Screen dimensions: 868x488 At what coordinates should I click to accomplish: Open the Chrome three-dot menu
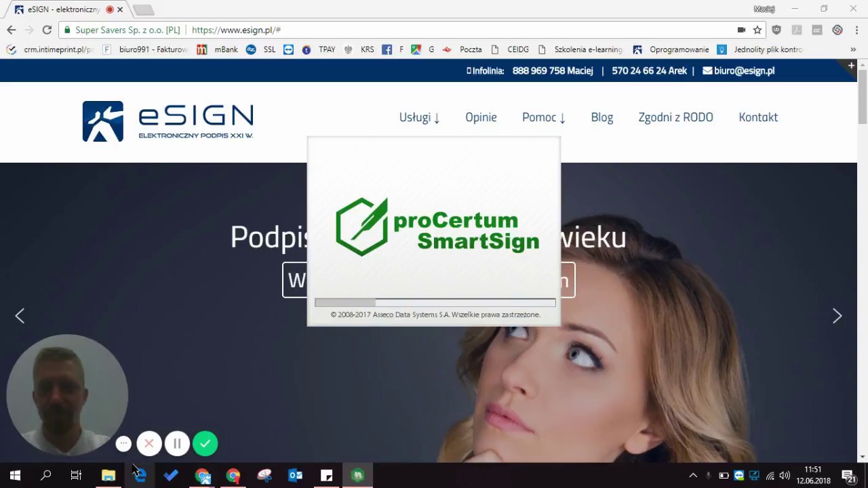pyautogui.click(x=855, y=30)
